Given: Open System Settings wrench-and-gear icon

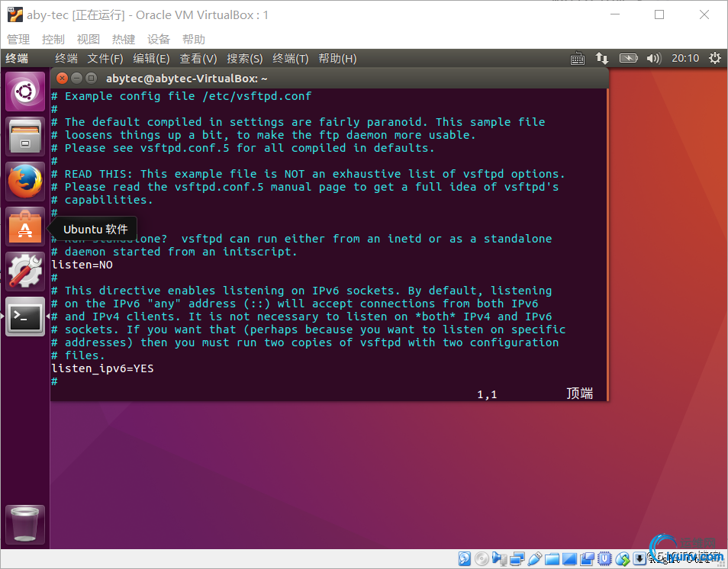Looking at the screenshot, I should [x=25, y=272].
